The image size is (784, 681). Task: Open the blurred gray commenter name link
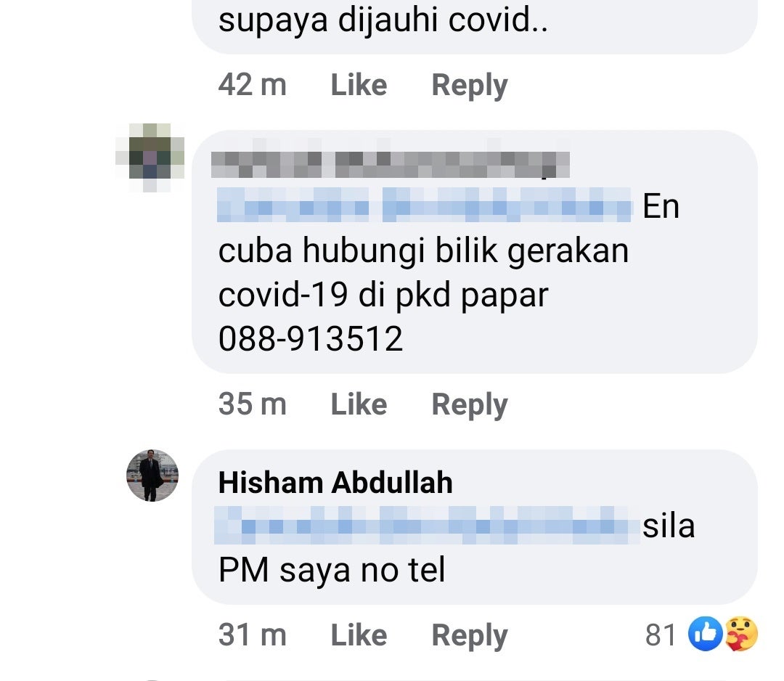click(391, 165)
